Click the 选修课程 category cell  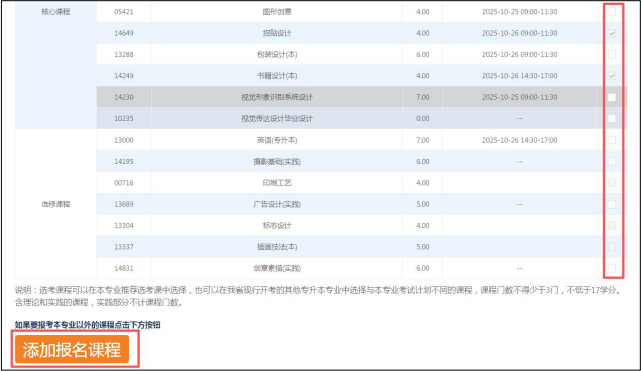click(x=56, y=204)
